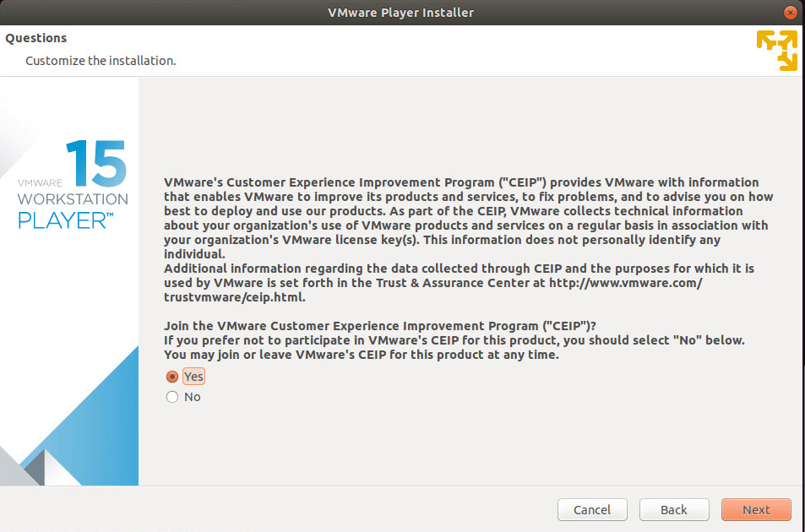
Task: Click the number 15 in the sidebar logo
Action: tap(94, 161)
